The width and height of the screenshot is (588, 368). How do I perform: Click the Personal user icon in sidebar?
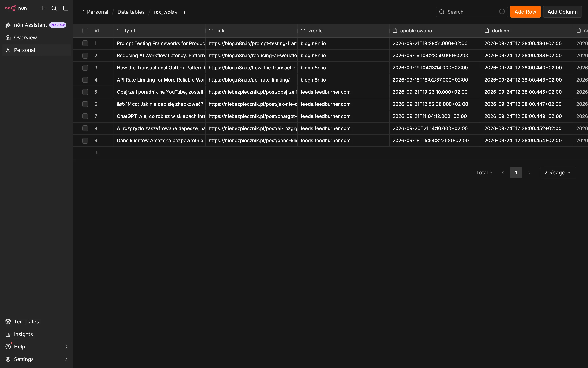[8, 50]
